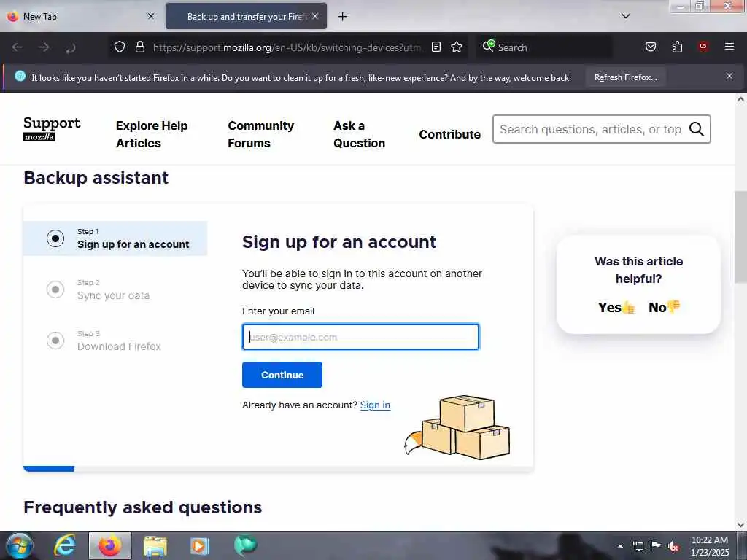
Task: Select Step 1 Sign up for an account
Action: tap(115, 238)
